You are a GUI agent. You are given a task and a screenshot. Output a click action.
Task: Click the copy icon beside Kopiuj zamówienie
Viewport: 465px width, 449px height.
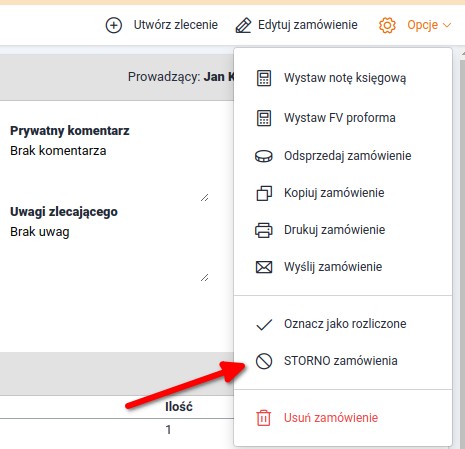click(x=264, y=193)
